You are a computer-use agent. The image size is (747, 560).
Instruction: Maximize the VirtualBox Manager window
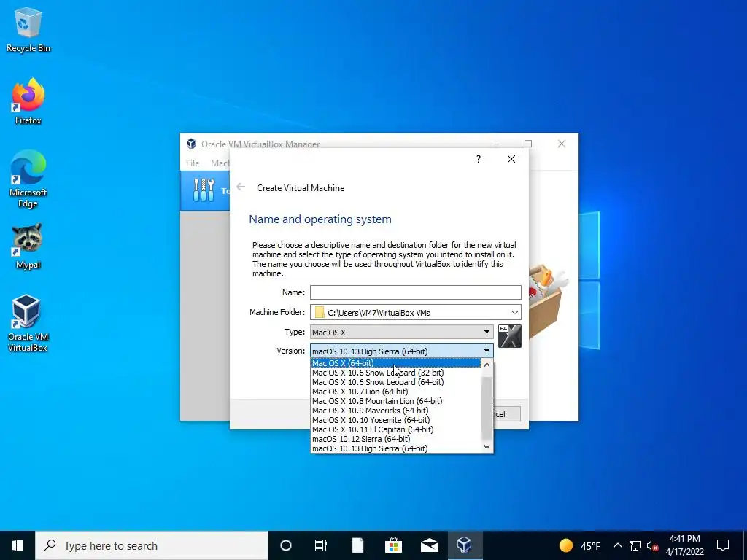point(528,144)
